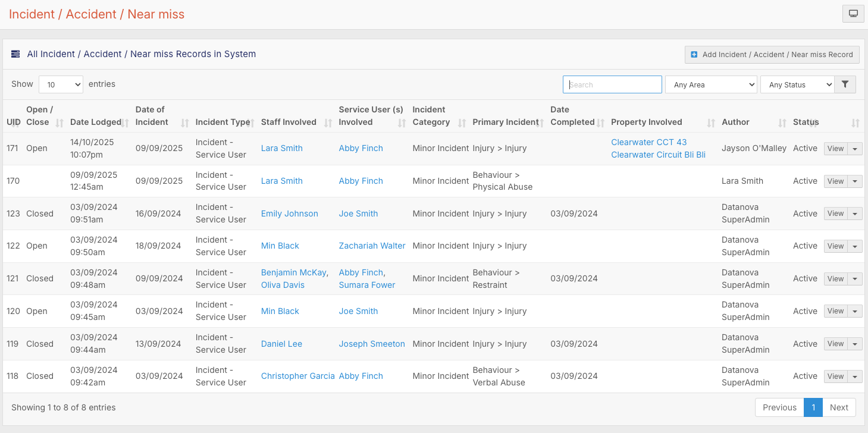Screen dimensions: 868x433
Task: Sort by Date Completed column
Action: click(577, 116)
